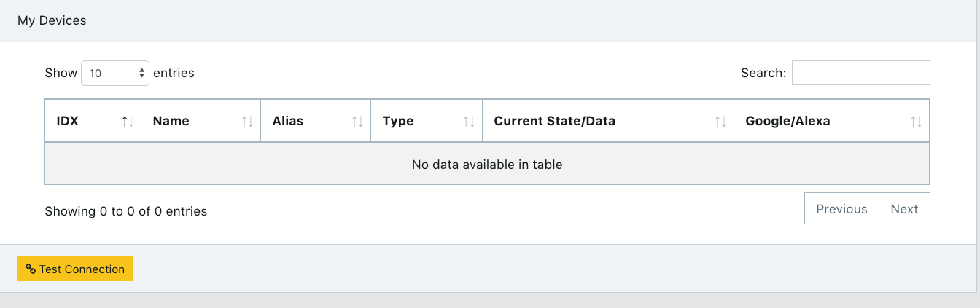Click the Google/Alexa column sort arrows
980x308 pixels.
click(916, 122)
